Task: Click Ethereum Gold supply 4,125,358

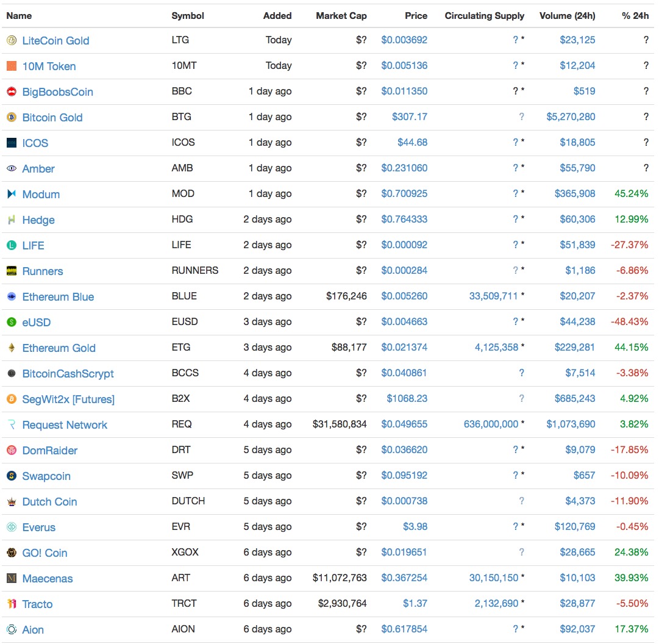Action: pos(496,348)
